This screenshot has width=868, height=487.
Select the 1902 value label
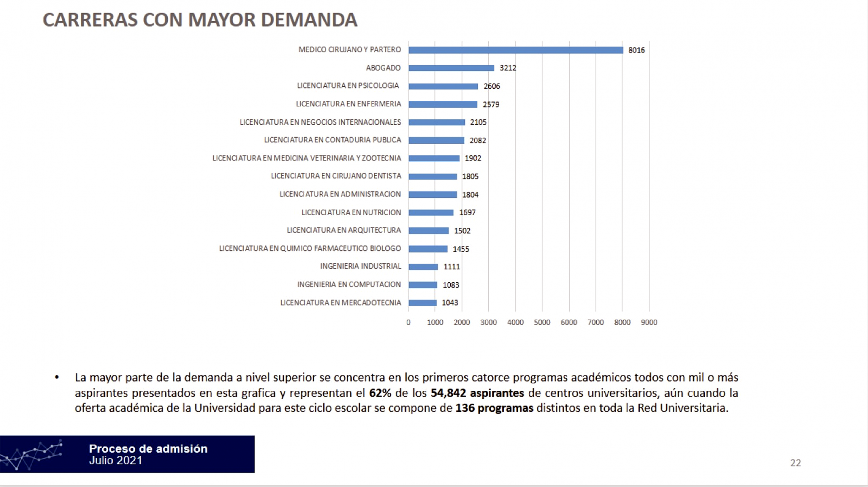pyautogui.click(x=473, y=158)
